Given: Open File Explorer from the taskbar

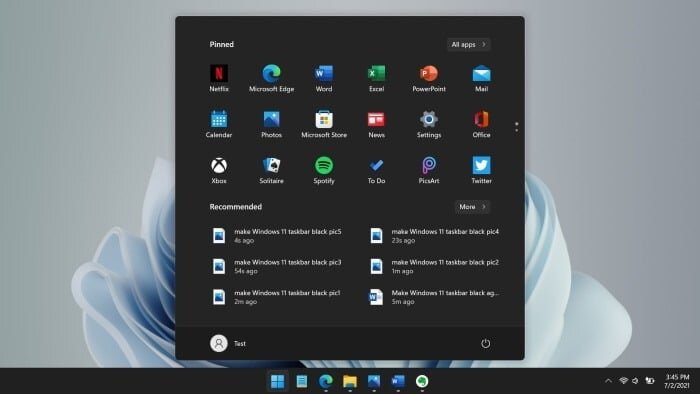Looking at the screenshot, I should (x=350, y=382).
